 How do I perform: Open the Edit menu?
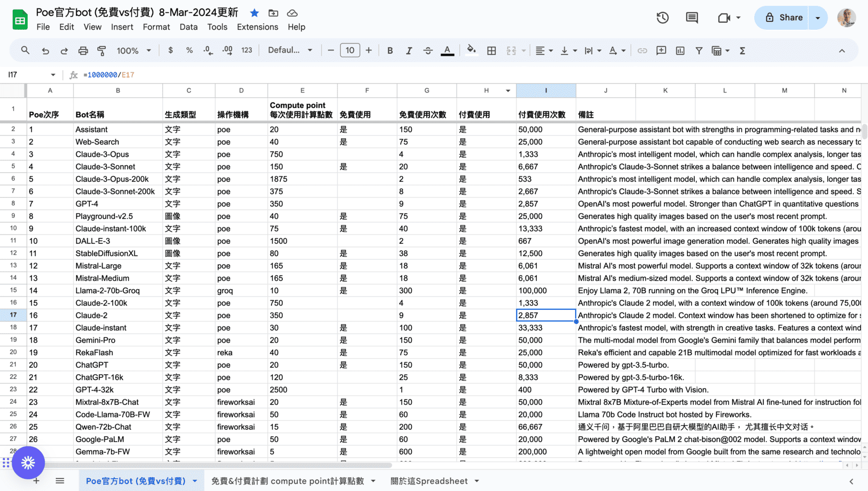[x=66, y=27]
